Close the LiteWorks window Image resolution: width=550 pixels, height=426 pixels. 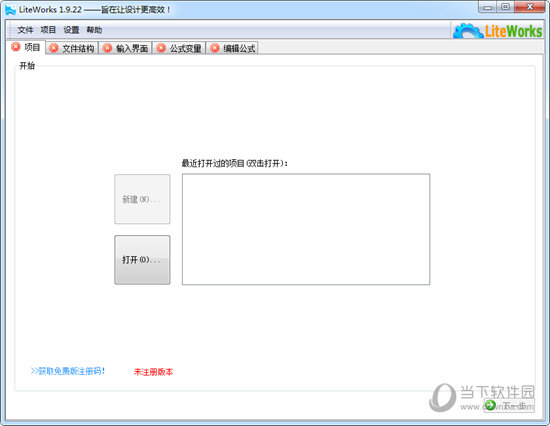click(x=529, y=7)
